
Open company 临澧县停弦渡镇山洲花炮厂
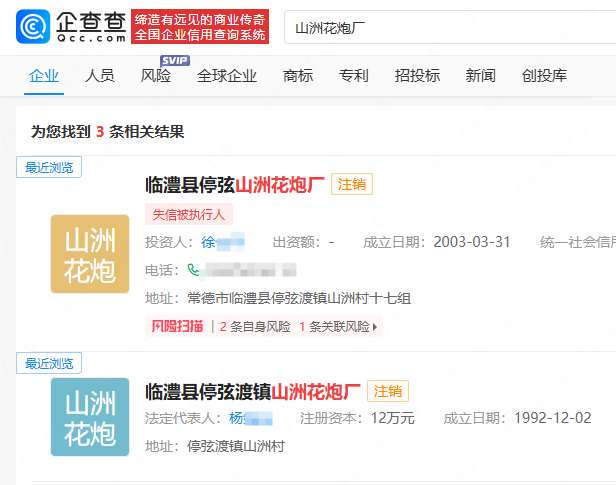point(253,391)
